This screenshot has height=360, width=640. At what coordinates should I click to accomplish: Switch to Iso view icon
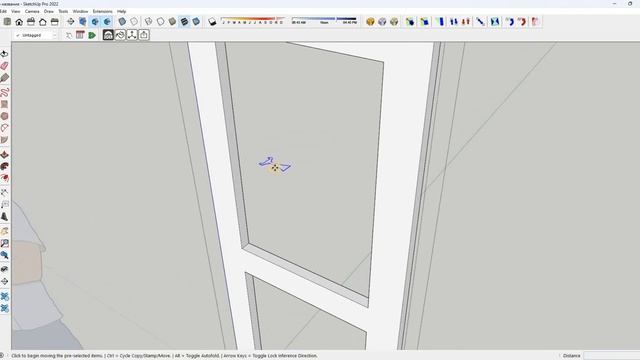pyautogui.click(x=7, y=22)
